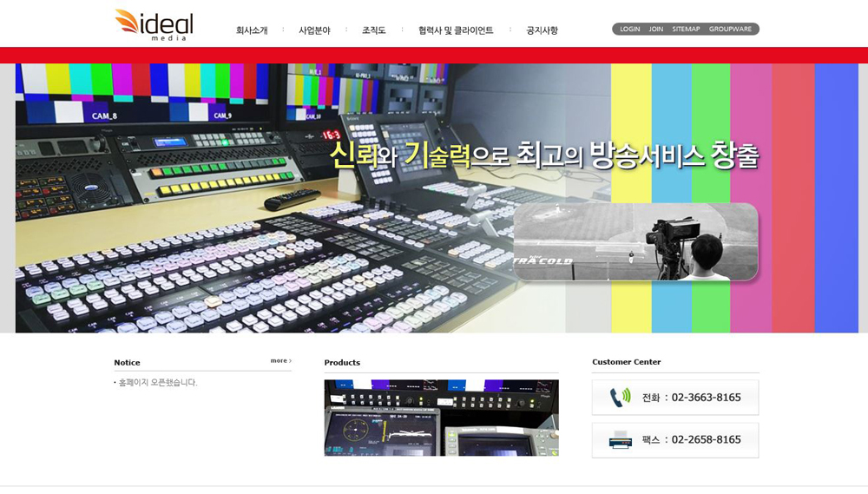Open the 회사소개 menu
The width and height of the screenshot is (868, 494).
[252, 30]
